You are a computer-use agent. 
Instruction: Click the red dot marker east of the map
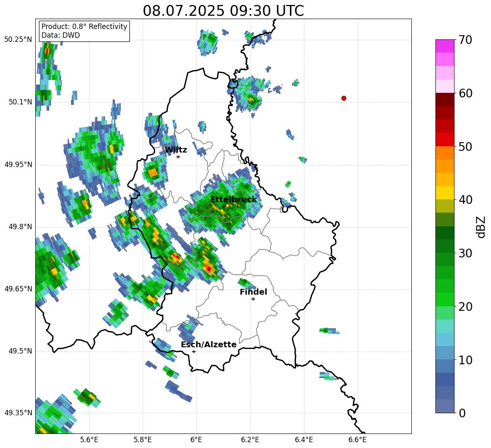(x=344, y=98)
